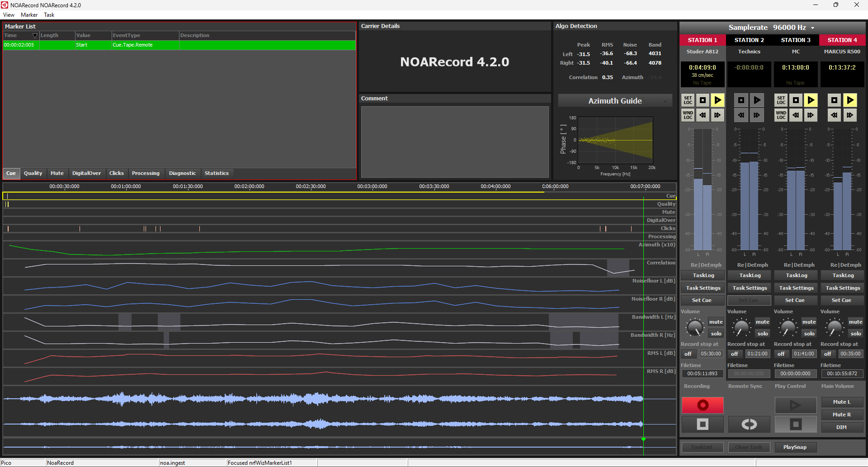Image resolution: width=868 pixels, height=467 pixels.
Task: Click the PlaySnap button
Action: click(795, 447)
